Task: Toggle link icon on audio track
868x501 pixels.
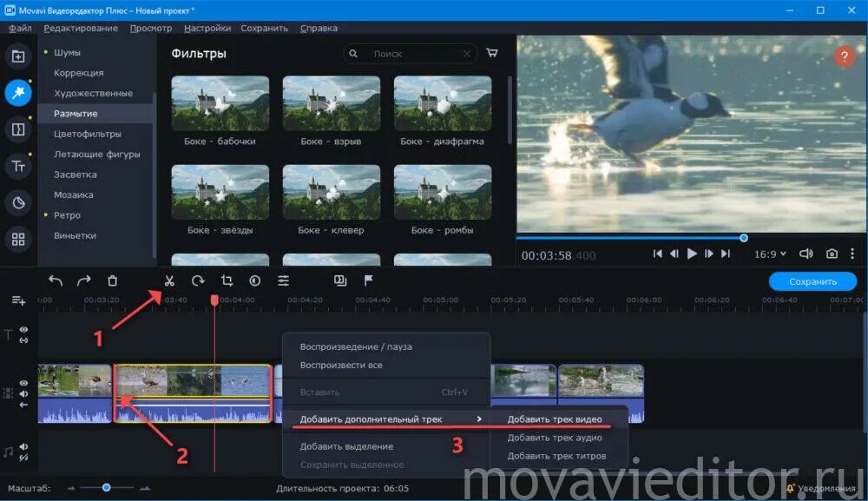Action: point(23,458)
